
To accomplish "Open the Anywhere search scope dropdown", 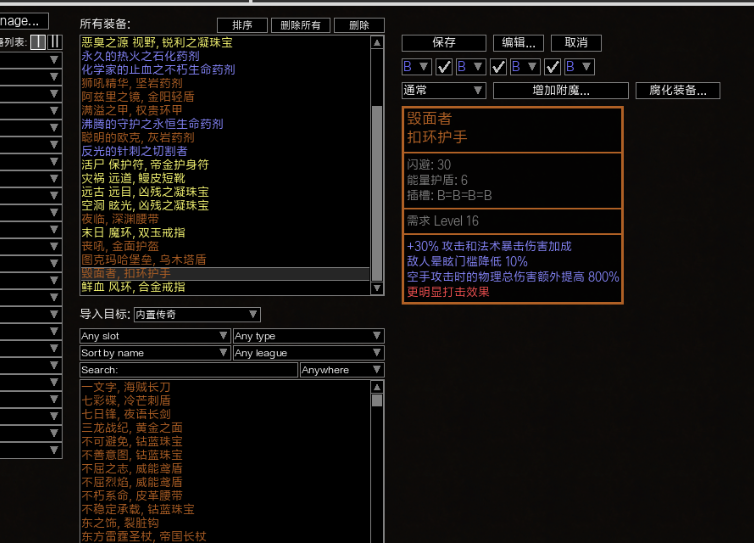I will click(342, 370).
